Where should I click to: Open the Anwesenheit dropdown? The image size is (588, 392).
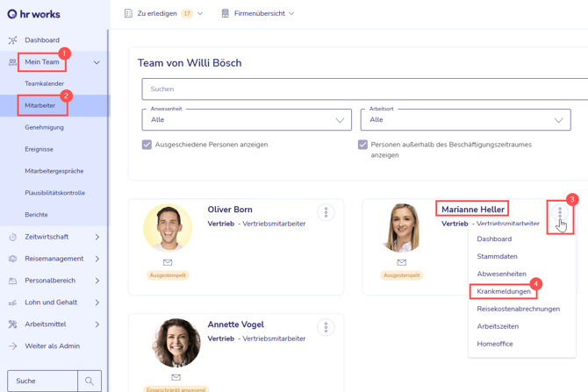247,119
